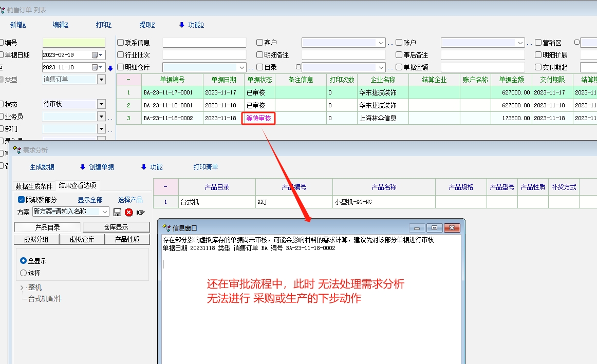The height and width of the screenshot is (364, 597).
Task: Click the red delete scheme icon
Action: click(x=129, y=212)
